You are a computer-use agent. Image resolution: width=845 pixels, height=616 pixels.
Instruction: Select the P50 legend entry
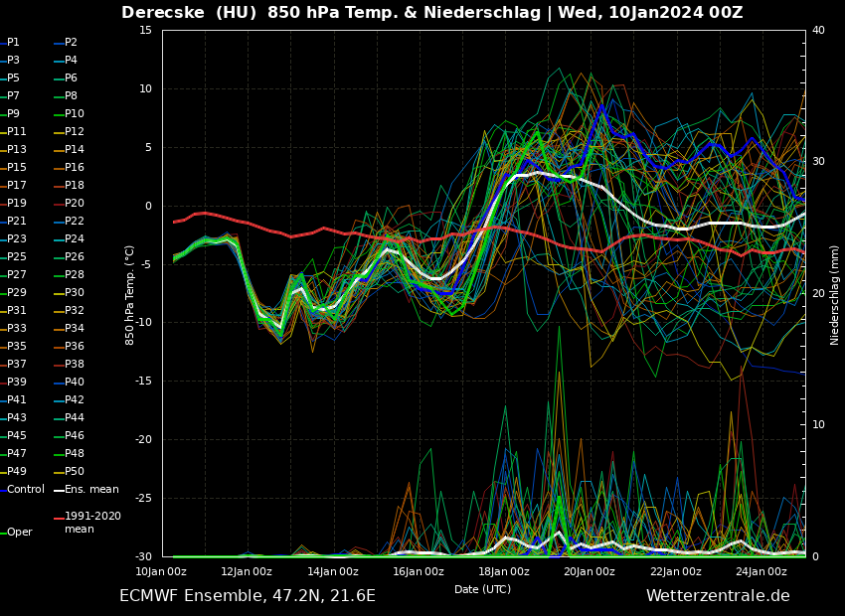75,472
